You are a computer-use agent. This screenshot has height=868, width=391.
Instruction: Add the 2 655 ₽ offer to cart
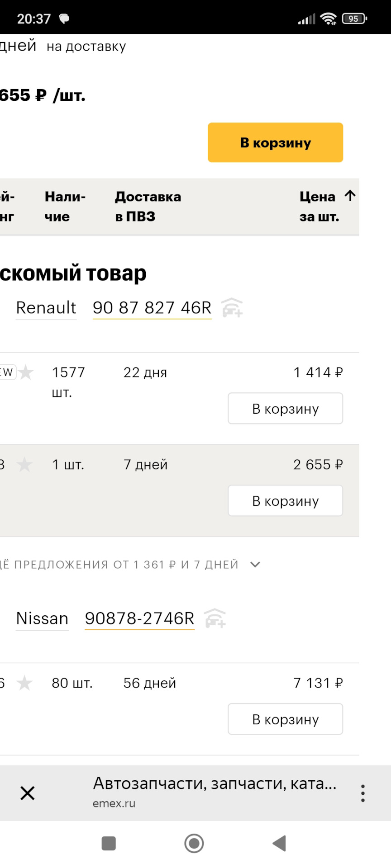[x=285, y=501]
